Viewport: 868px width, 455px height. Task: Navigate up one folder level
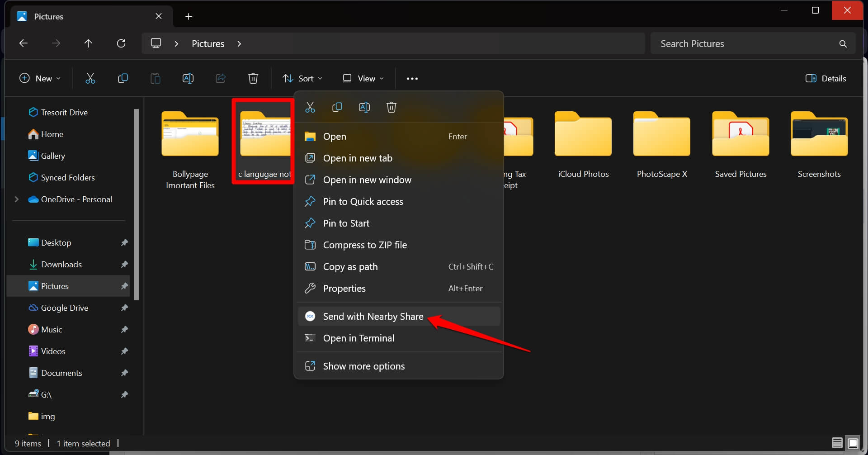(88, 43)
